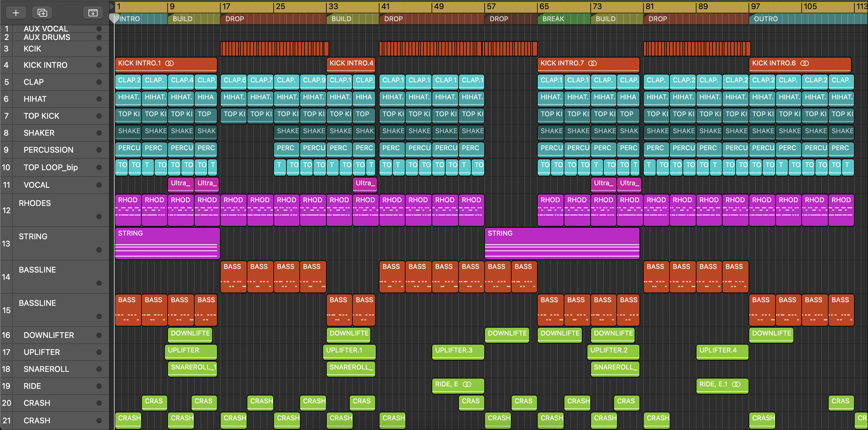Toggle the dot on UPLIFTER track
The image size is (868, 430).
99,352
